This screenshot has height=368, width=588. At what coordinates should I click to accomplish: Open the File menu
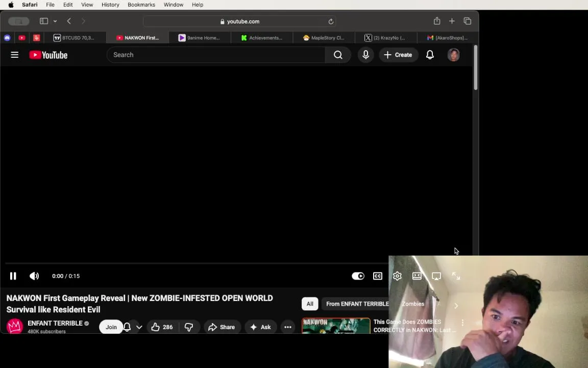50,5
